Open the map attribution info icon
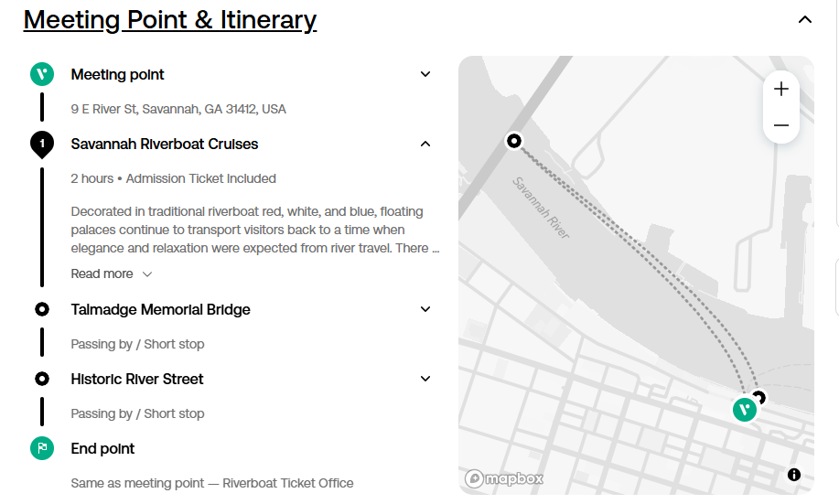Image resolution: width=839 pixels, height=504 pixels. [x=794, y=475]
